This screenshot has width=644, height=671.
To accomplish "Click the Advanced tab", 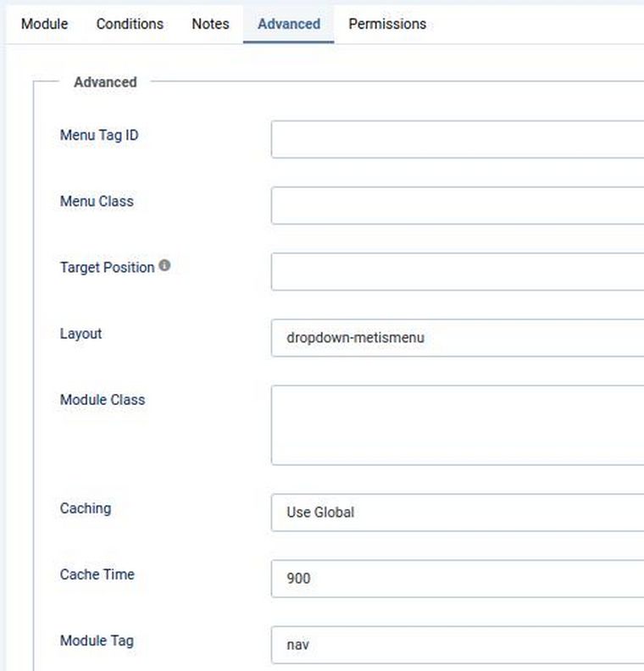I will pyautogui.click(x=289, y=24).
